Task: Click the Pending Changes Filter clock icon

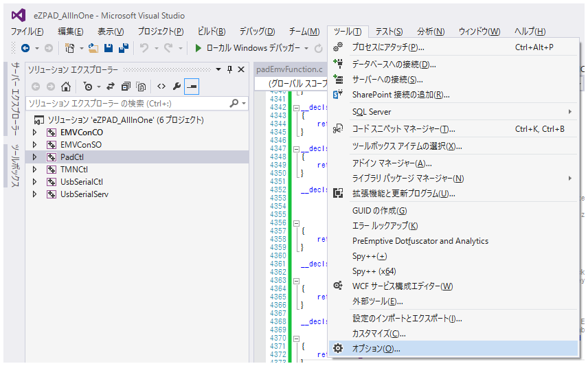Action: tap(88, 87)
